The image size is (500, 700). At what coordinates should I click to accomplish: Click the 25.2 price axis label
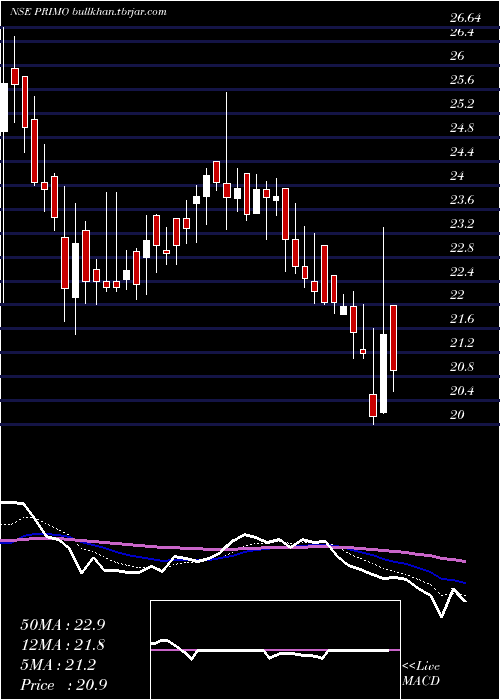click(x=462, y=104)
